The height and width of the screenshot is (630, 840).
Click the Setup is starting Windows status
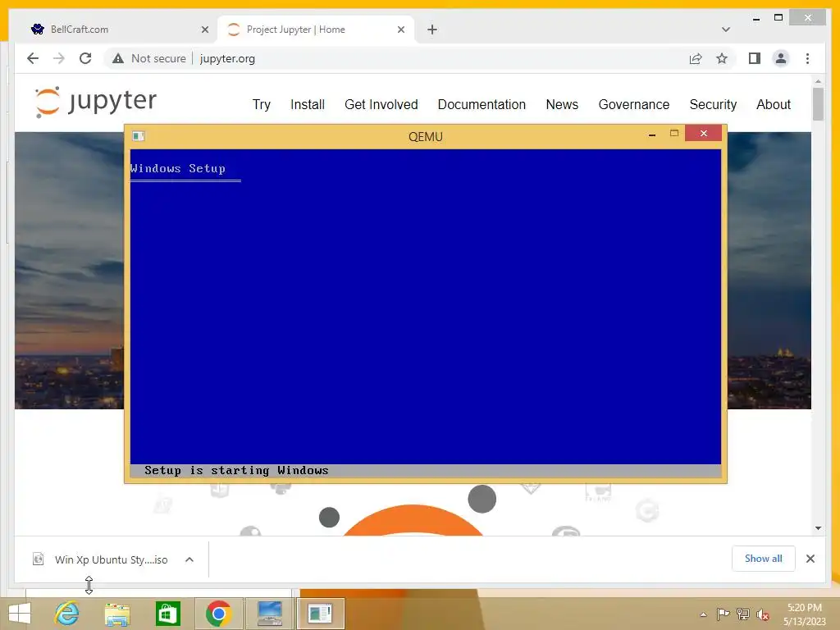(x=236, y=470)
